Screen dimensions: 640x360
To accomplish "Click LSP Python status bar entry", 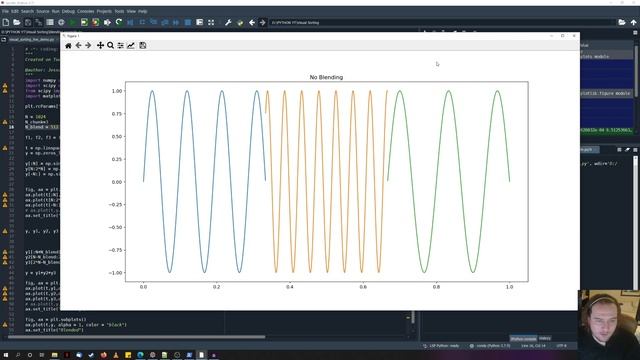I will point(441,346).
